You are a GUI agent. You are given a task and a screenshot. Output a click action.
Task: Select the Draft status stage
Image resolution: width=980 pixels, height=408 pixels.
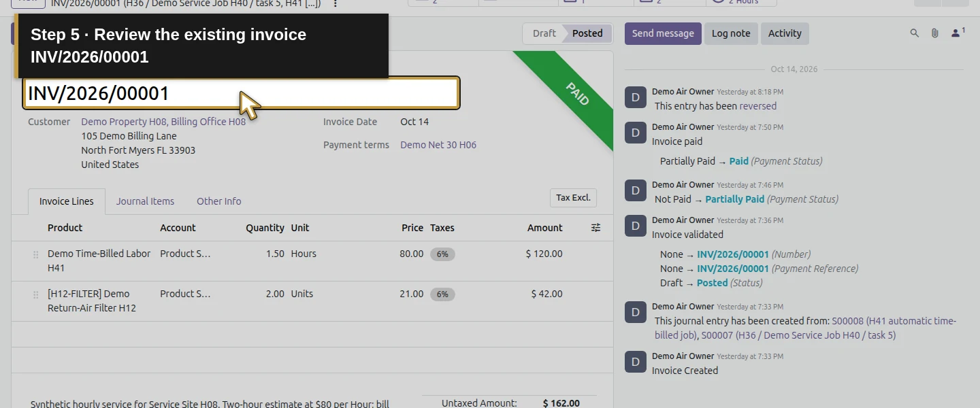tap(544, 33)
